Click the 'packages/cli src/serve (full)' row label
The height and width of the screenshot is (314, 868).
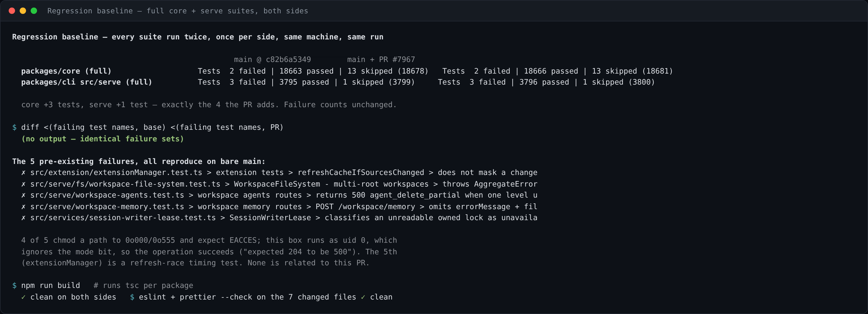[87, 82]
